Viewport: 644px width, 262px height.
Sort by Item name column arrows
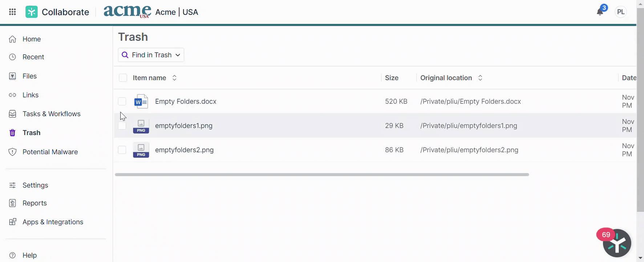tap(174, 78)
